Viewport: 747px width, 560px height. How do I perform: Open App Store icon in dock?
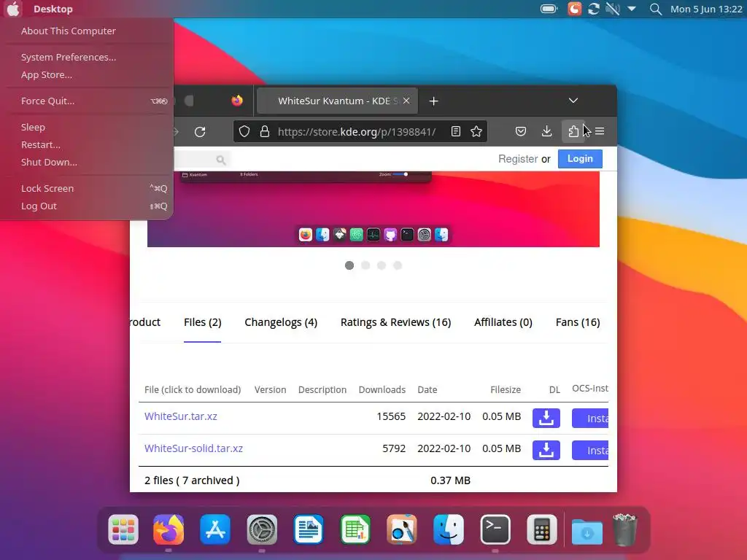pyautogui.click(x=215, y=529)
